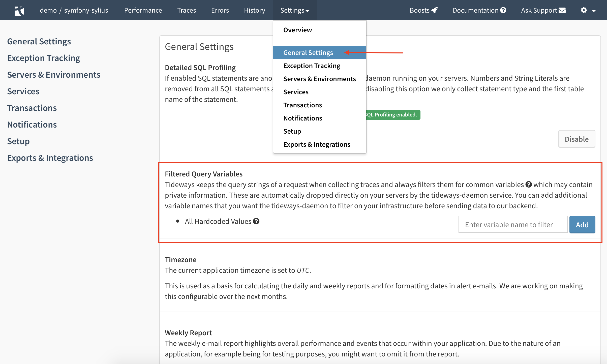Open Exception Tracking in left sidebar
Image resolution: width=607 pixels, height=364 pixels.
[x=44, y=58]
